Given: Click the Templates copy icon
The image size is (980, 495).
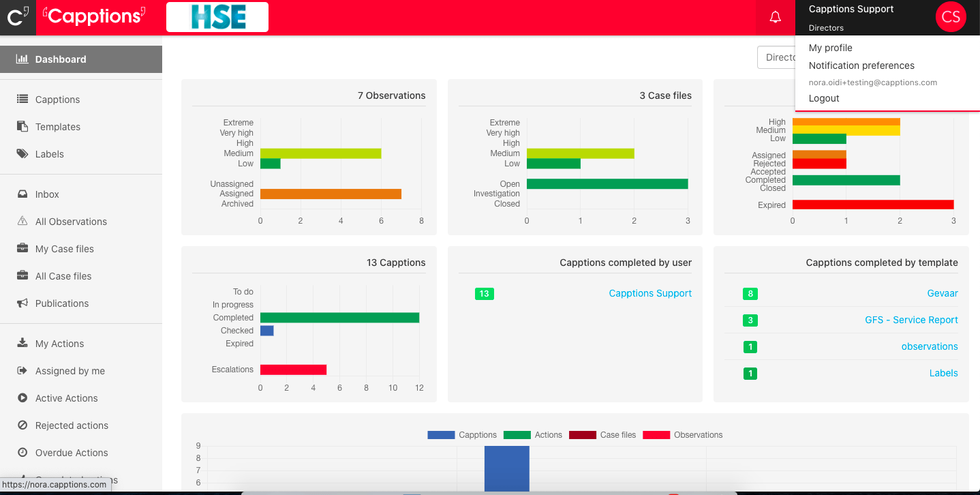Looking at the screenshot, I should pyautogui.click(x=22, y=127).
